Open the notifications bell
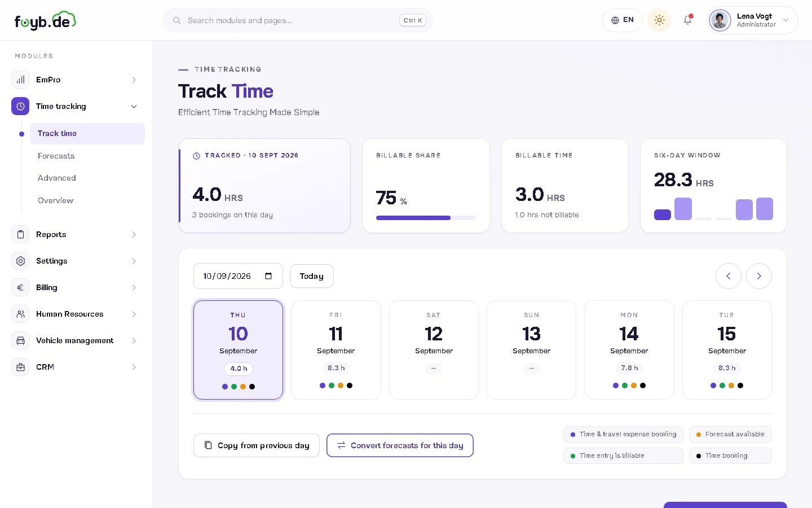Viewport: 812px width, 508px height. click(688, 20)
